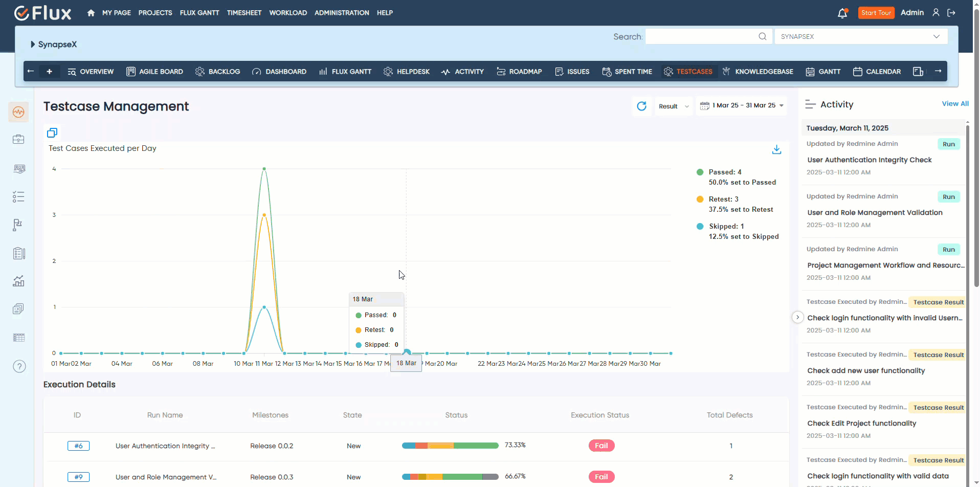Click the 18 Mar data point marker
980x487 pixels.
(x=407, y=352)
